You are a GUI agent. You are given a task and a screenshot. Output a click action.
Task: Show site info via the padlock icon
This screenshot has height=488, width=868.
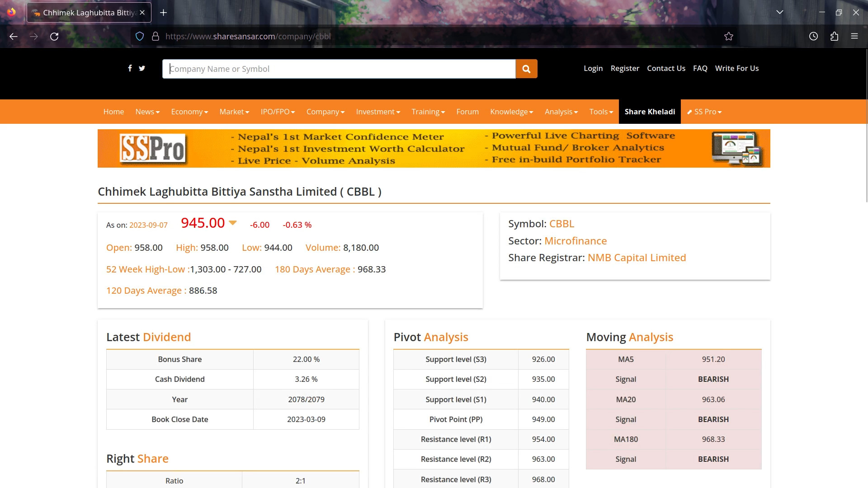[156, 37]
